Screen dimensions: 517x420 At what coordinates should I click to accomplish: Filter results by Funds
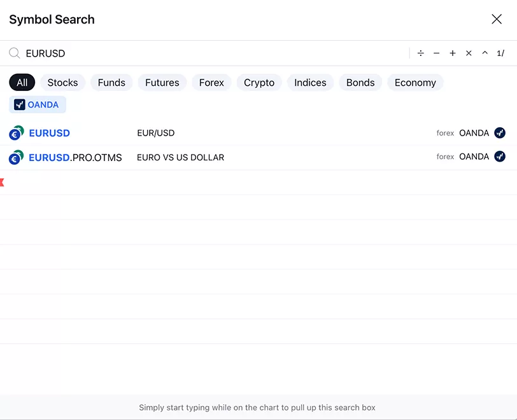tap(111, 83)
